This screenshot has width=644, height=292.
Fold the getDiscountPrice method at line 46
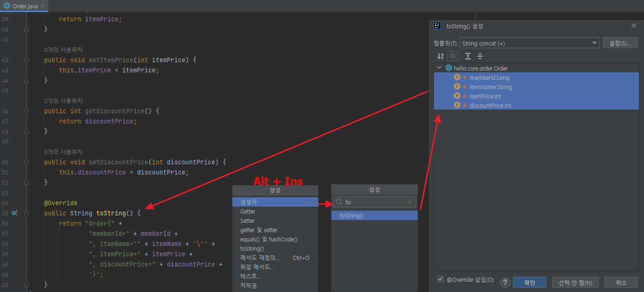coord(26,111)
